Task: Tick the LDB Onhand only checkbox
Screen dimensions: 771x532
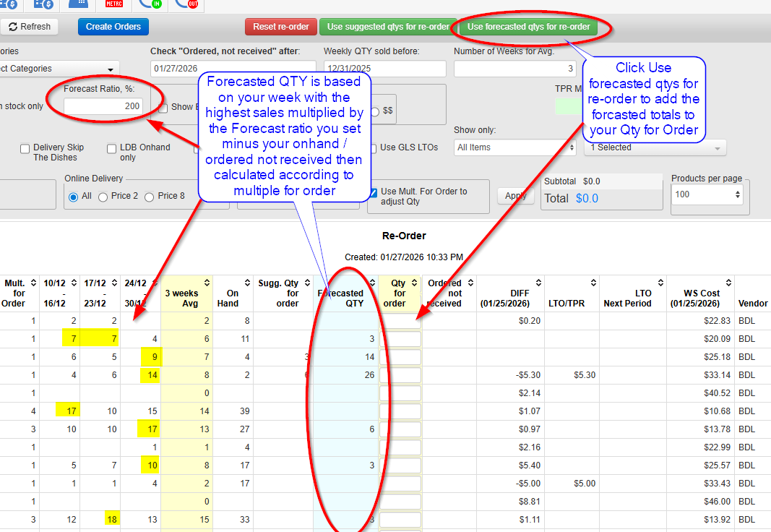Action: coord(111,148)
